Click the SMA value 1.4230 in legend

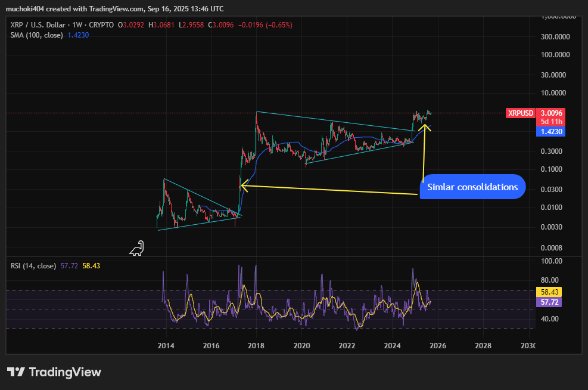click(x=78, y=35)
